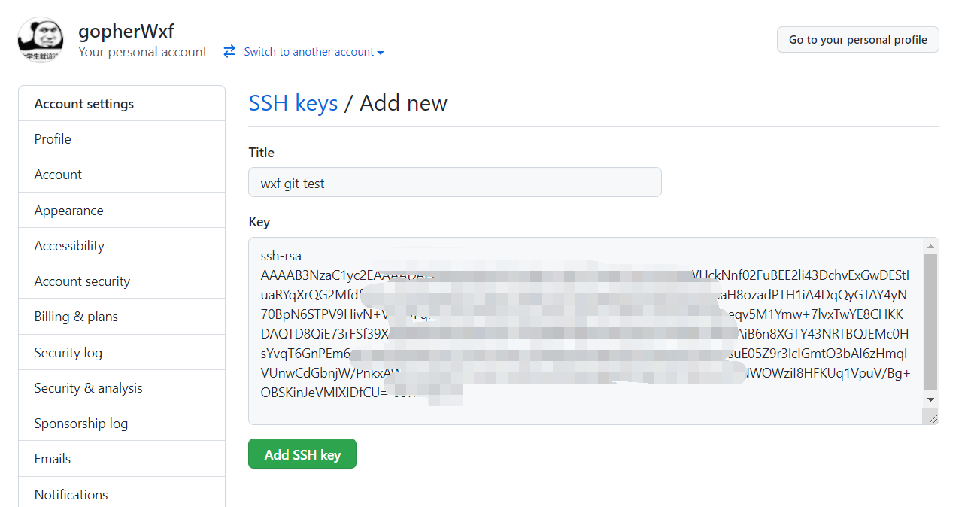Click "Go to your personal profile"

857,39
